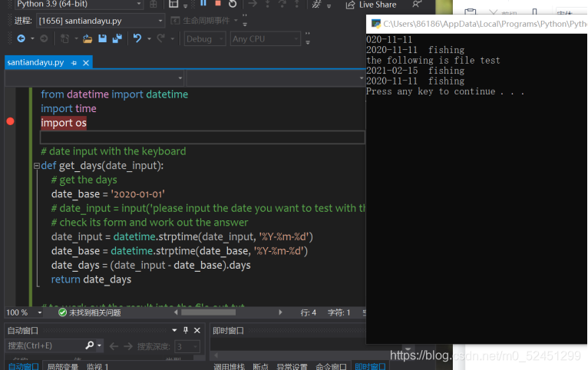
Task: Click the navigate backward arrow icon
Action: 21,38
